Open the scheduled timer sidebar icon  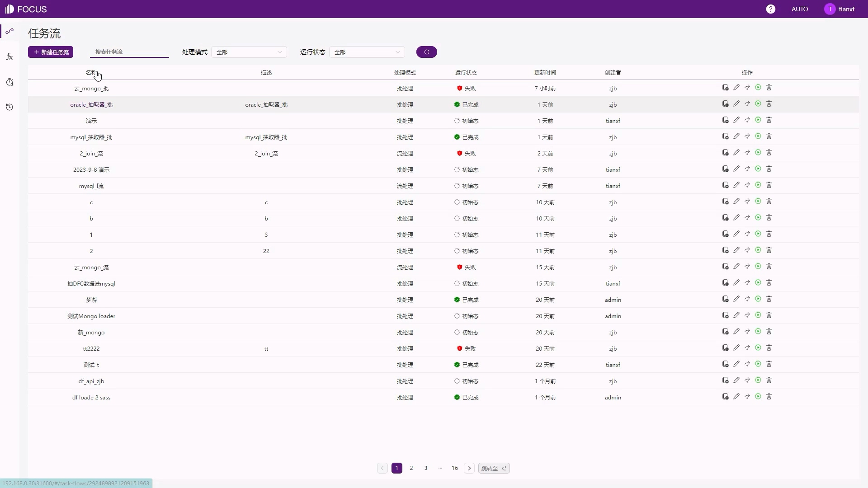coord(9,82)
